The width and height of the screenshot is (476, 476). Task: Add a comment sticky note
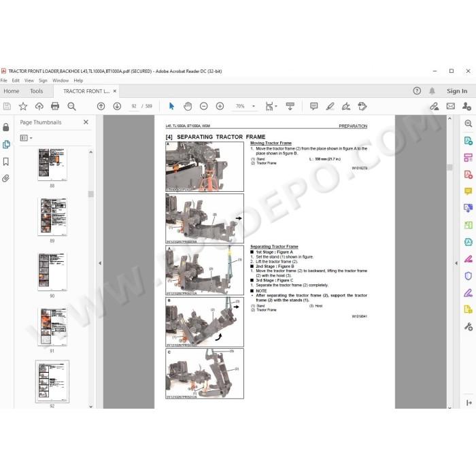coord(314,106)
